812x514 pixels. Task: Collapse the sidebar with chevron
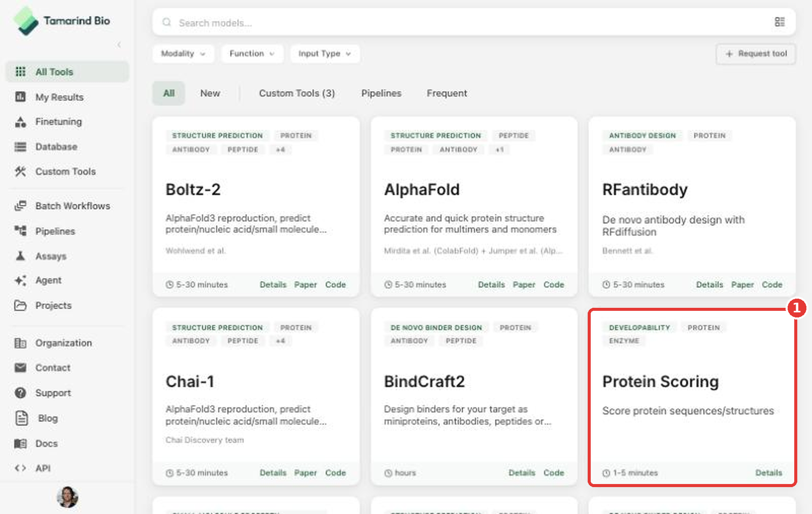pyautogui.click(x=119, y=45)
